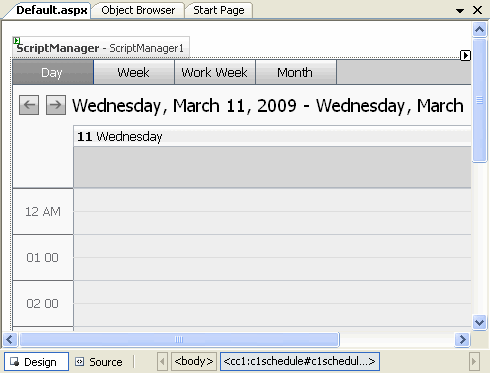Click tag navigator right arrow
Viewport: 490px width, 373px height.
pyautogui.click(x=474, y=361)
